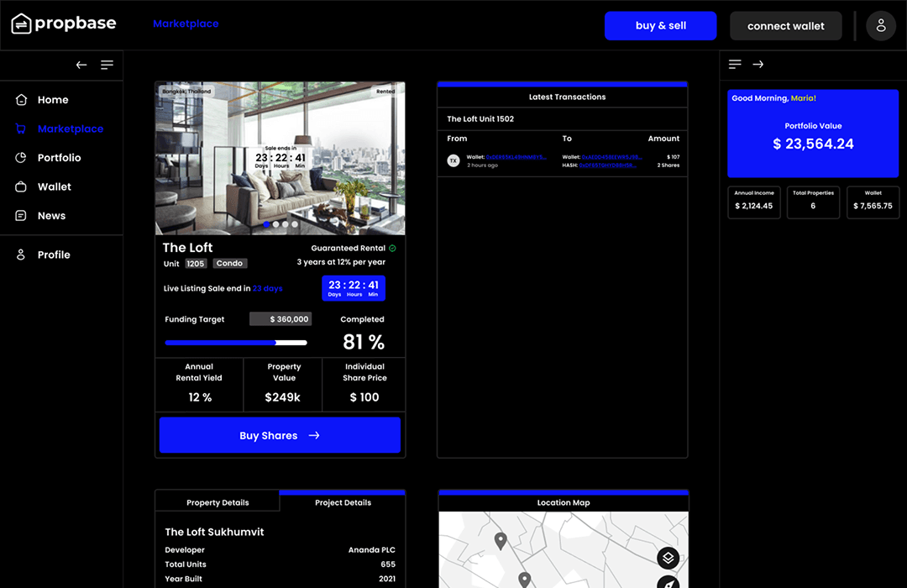This screenshot has height=588, width=907.
Task: Click the compass navigation icon on the map
Action: tap(668, 582)
